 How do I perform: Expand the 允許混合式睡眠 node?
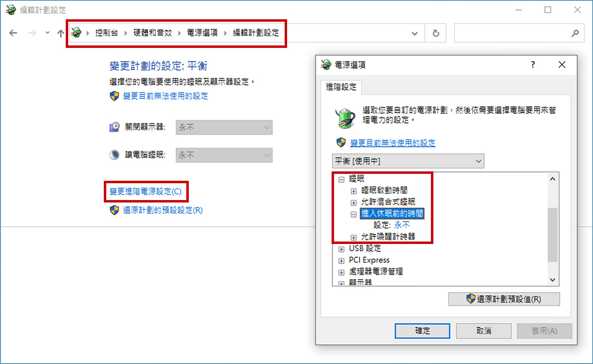click(353, 202)
